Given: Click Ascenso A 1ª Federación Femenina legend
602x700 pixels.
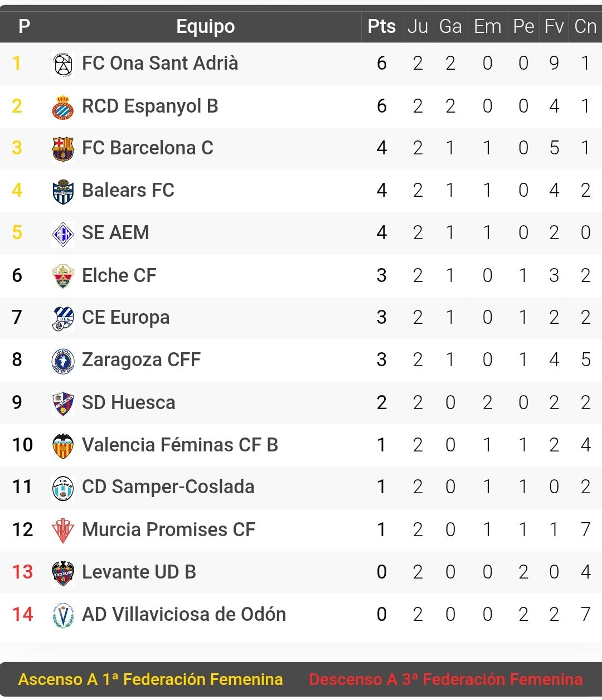Looking at the screenshot, I should coord(151,679).
